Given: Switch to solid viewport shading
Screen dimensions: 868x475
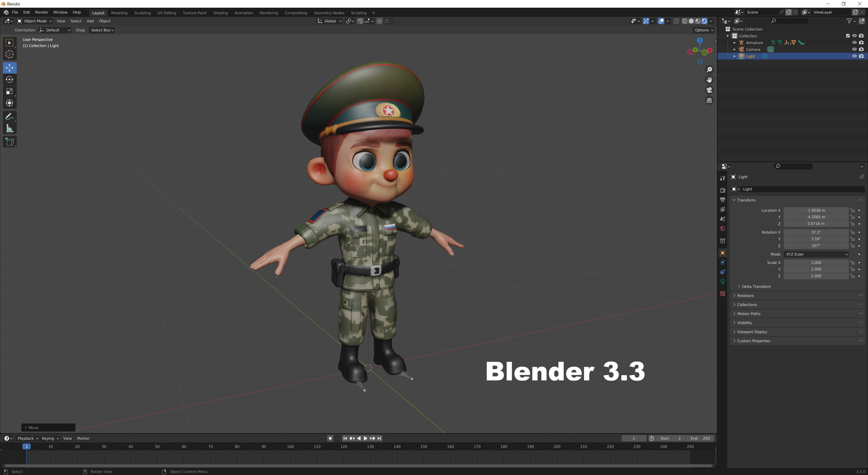Looking at the screenshot, I should tap(691, 21).
